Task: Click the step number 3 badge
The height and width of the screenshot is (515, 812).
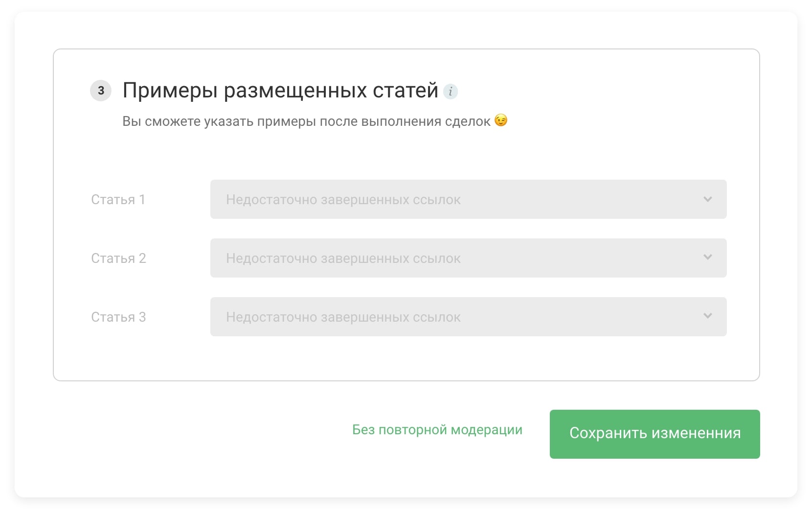Action: (x=101, y=91)
